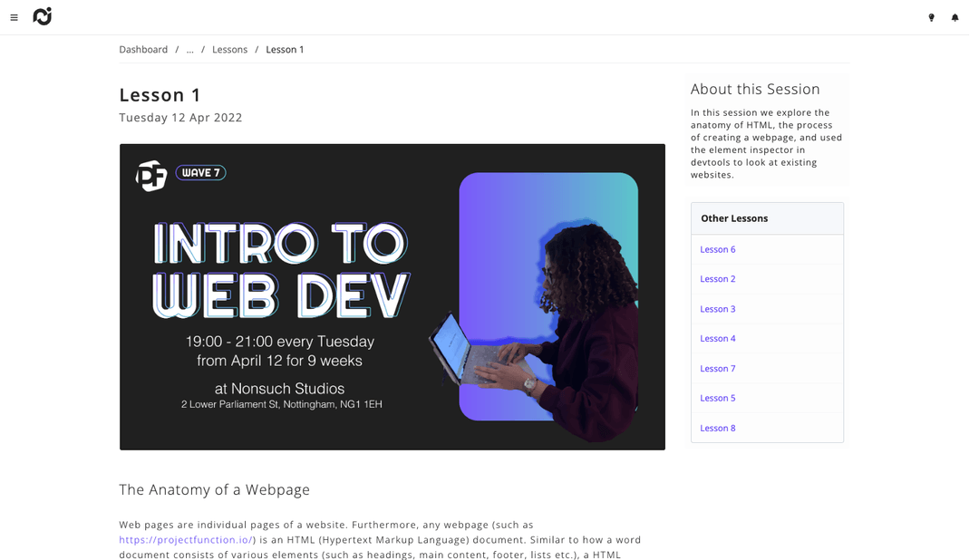Open Lesson 7 from Other Lessons
This screenshot has height=560, width=979.
click(717, 368)
